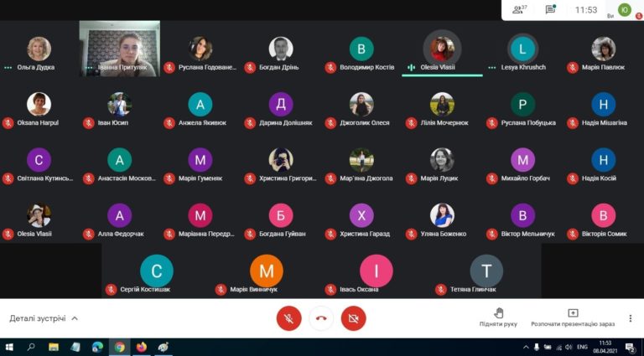Start presentation with the present-screen icon
This screenshot has width=644, height=356.
pos(573,313)
